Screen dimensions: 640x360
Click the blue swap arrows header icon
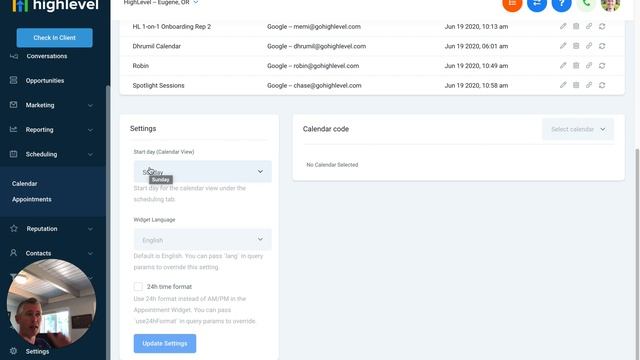[537, 3]
